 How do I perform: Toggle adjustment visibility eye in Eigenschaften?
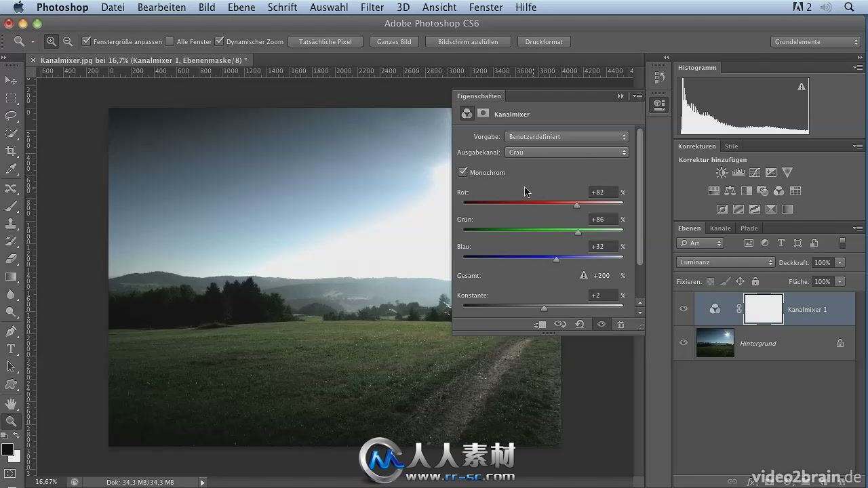pyautogui.click(x=601, y=325)
